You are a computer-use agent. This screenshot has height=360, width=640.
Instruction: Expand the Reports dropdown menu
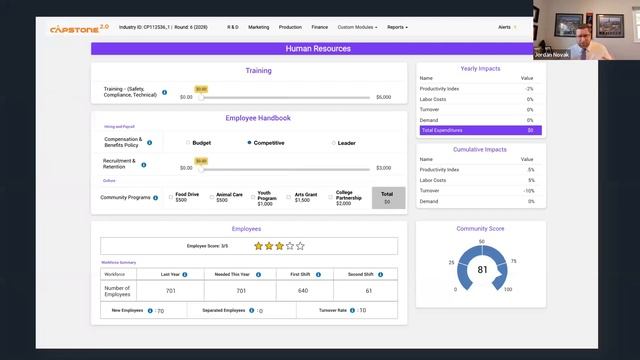[397, 27]
